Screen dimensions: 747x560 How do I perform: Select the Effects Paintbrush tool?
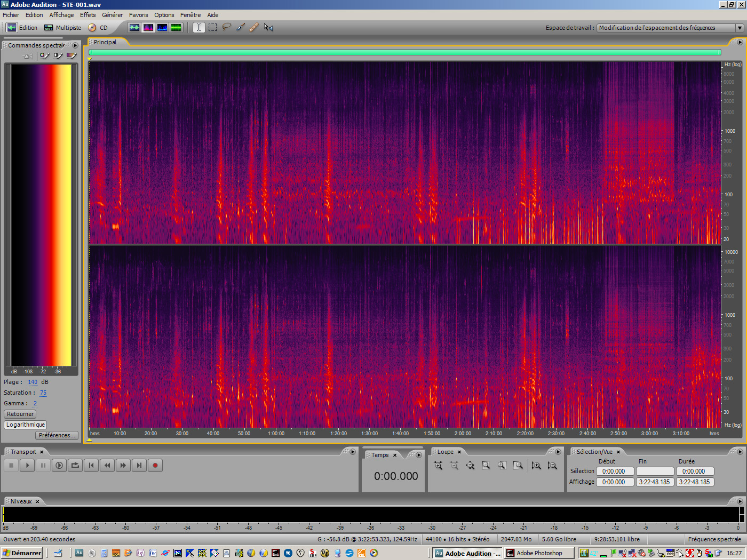pyautogui.click(x=241, y=27)
